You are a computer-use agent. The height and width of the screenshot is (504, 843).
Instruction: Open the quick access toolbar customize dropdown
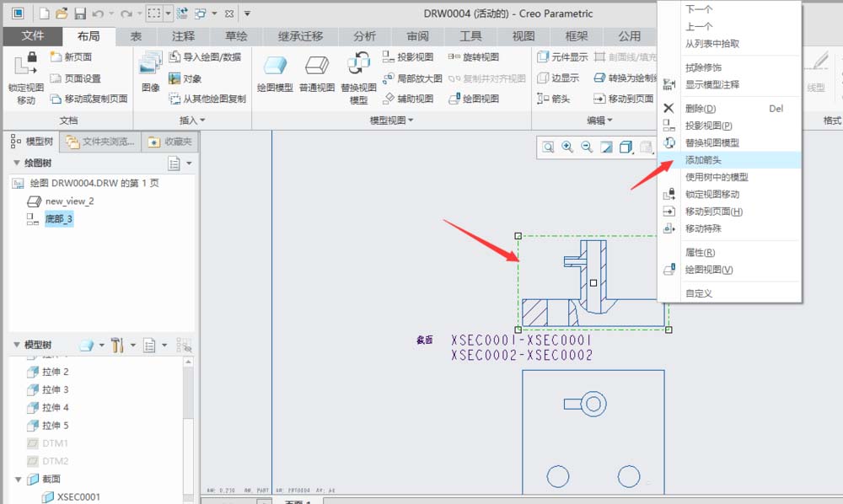click(x=247, y=13)
